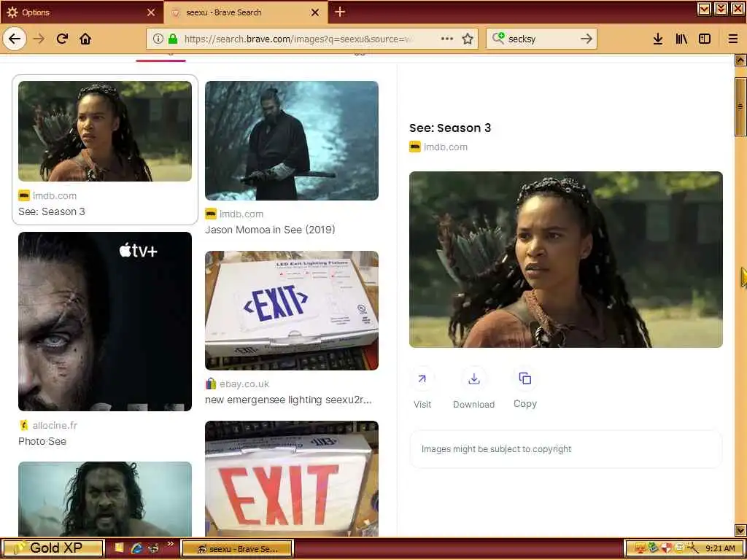Click Photo See caption
This screenshot has height=560, width=747.
[x=42, y=441]
